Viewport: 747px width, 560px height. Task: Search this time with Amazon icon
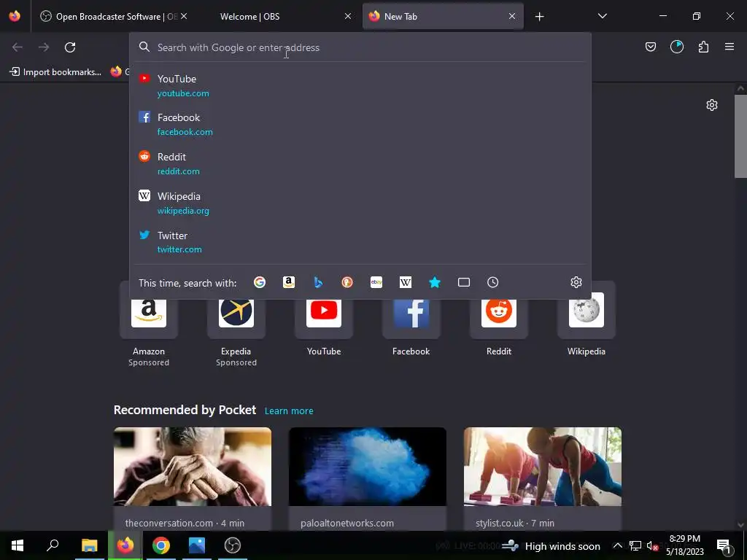click(289, 282)
